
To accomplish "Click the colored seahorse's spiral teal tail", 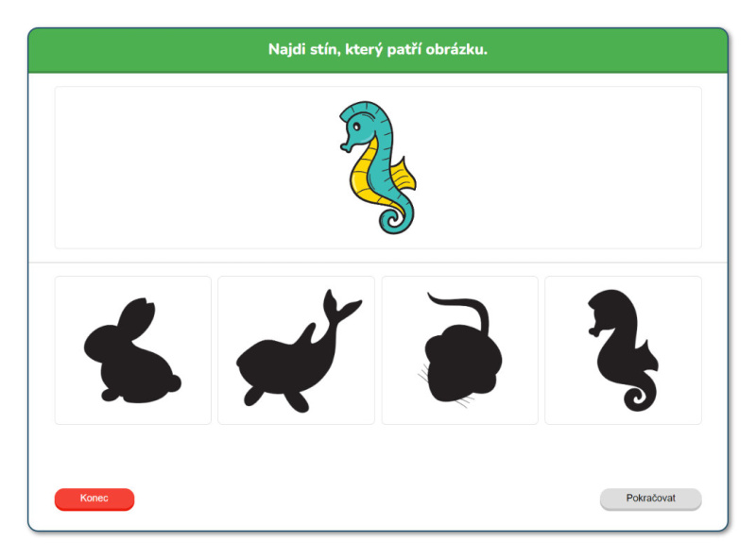I will tap(396, 218).
